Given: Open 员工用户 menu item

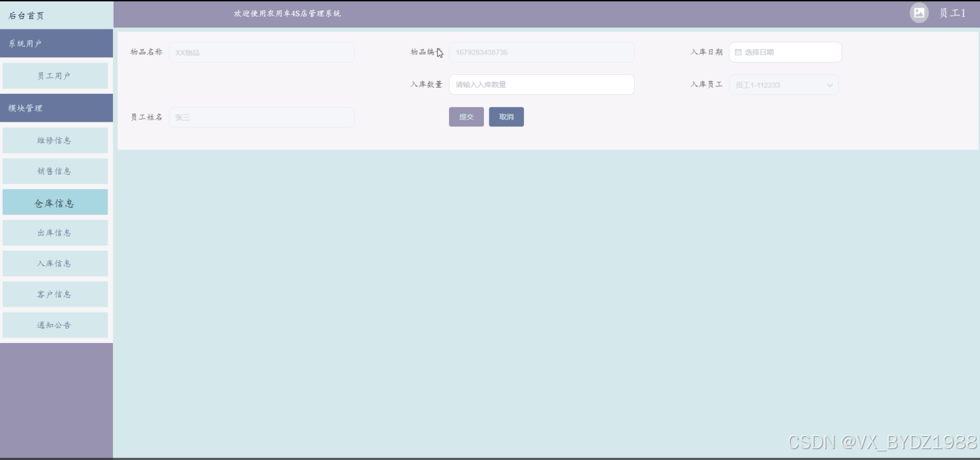Looking at the screenshot, I should [55, 76].
